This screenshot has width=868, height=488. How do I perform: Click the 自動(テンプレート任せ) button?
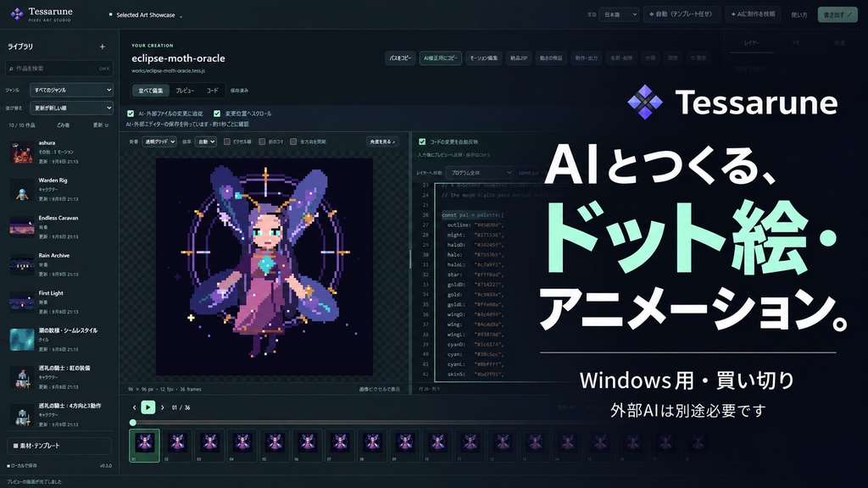tap(682, 14)
